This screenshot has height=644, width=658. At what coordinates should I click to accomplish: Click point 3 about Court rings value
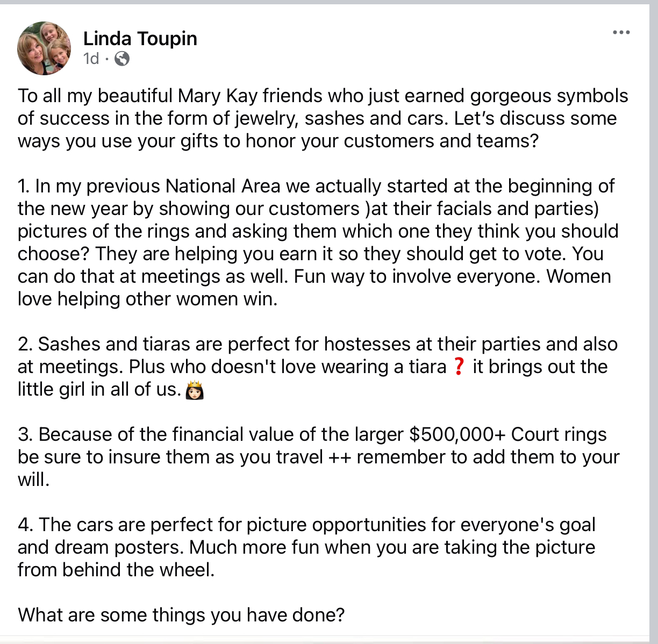[x=319, y=457]
